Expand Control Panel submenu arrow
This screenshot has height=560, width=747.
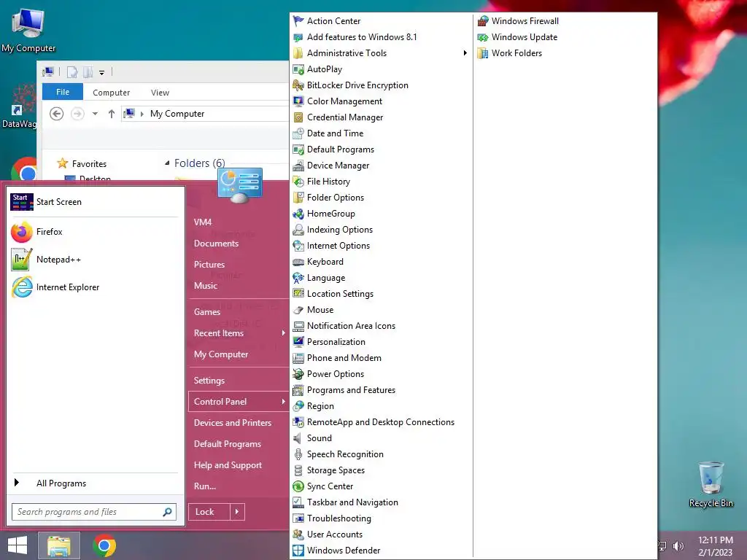click(x=284, y=402)
